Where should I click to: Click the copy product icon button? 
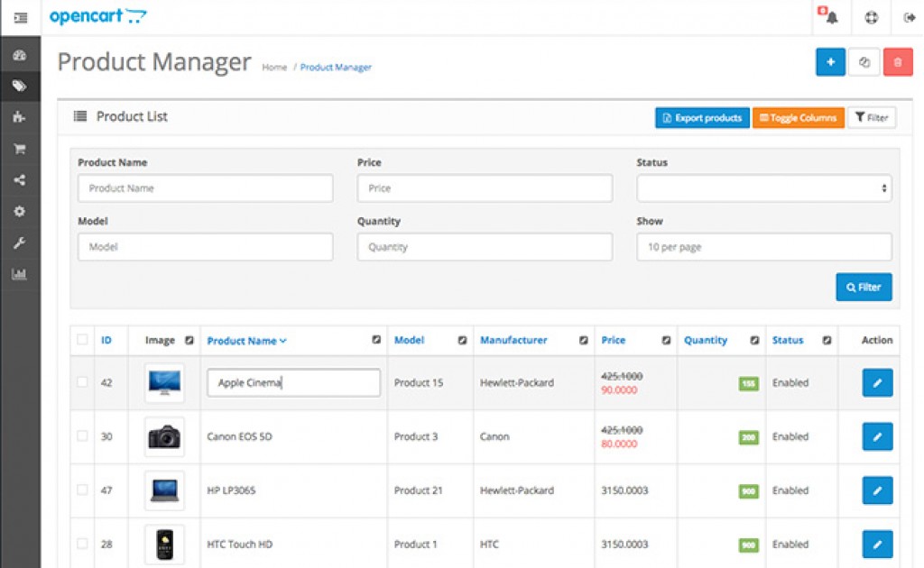click(x=864, y=62)
